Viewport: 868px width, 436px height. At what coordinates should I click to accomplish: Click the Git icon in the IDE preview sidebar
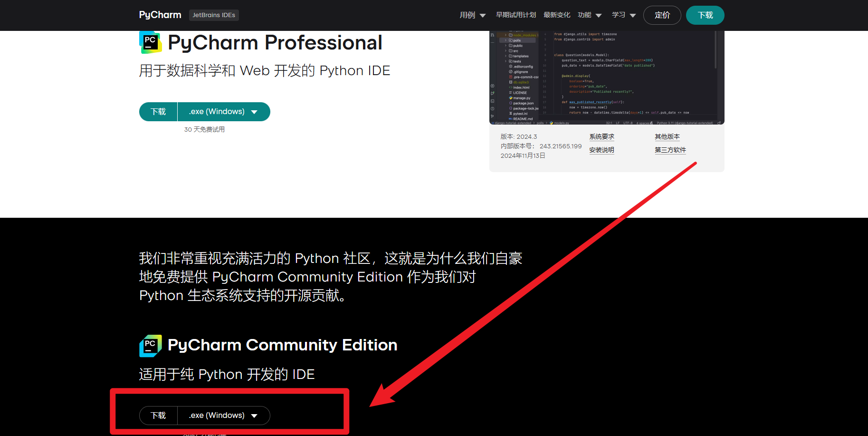[x=492, y=116]
